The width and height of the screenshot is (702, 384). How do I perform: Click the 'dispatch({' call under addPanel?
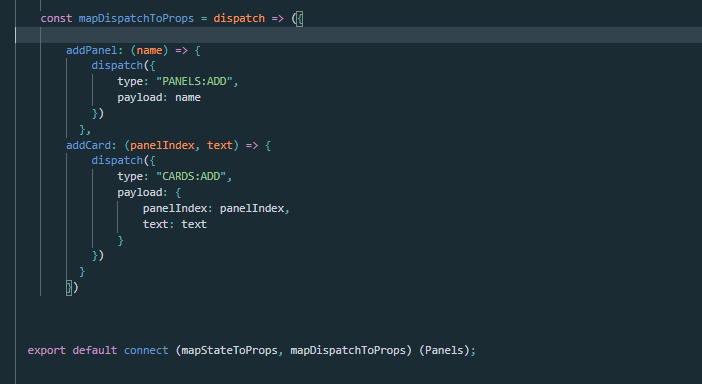124,66
